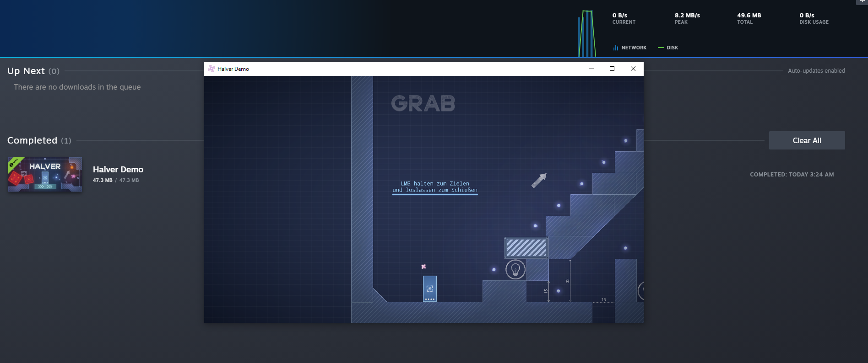
Task: Click the '0 B/s DISK USAGE' statistic
Action: point(814,18)
